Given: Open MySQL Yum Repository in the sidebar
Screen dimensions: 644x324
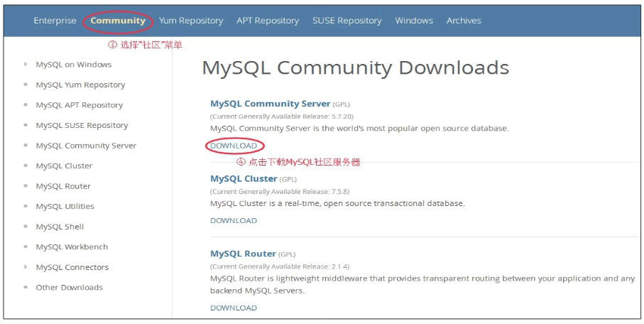Looking at the screenshot, I should click(x=80, y=85).
